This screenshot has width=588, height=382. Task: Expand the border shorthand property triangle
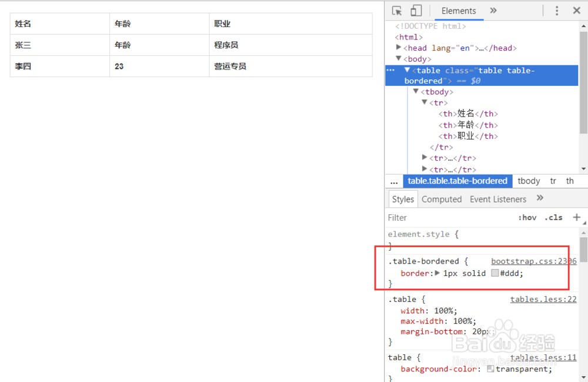click(437, 273)
